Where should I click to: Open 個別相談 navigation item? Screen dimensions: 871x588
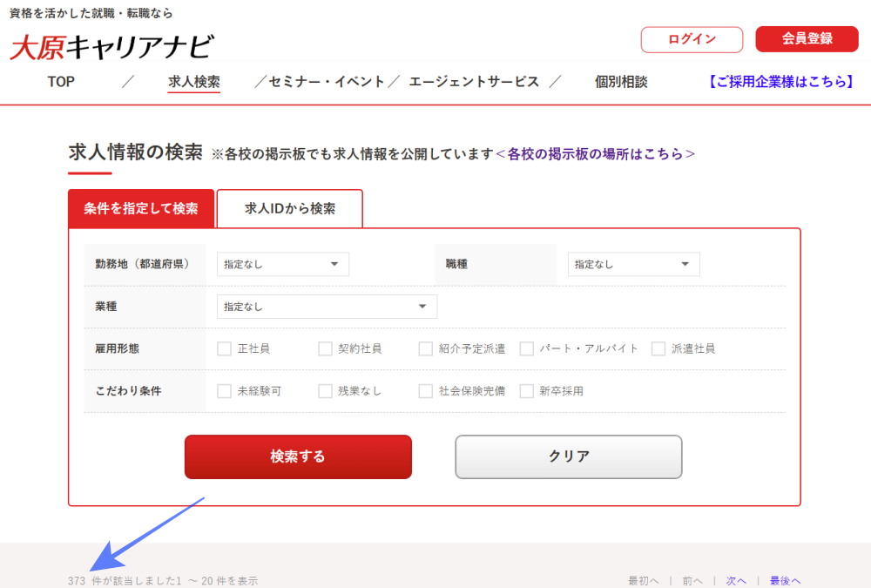(621, 82)
